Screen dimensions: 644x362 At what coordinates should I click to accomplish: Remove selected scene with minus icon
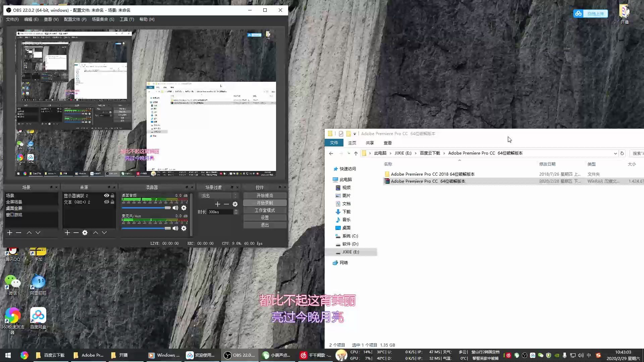pyautogui.click(x=18, y=233)
